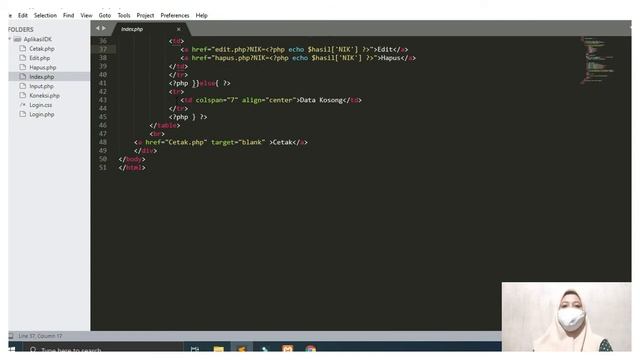The height and width of the screenshot is (360, 640).
Task: Open Koneksi.php from sidebar
Action: pyautogui.click(x=44, y=96)
